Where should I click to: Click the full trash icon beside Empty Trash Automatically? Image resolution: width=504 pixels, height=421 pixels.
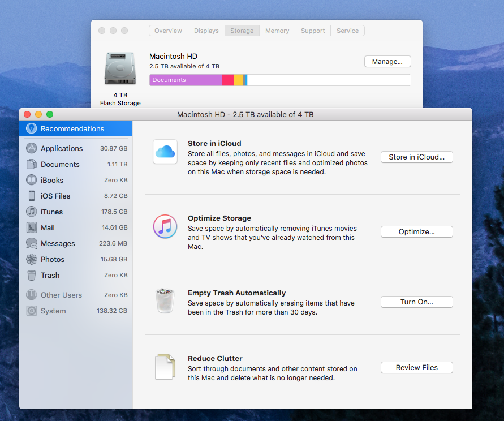pos(165,300)
